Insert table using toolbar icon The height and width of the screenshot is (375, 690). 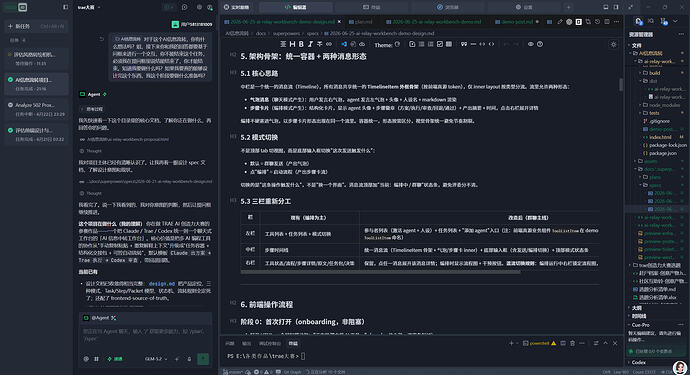448,44
